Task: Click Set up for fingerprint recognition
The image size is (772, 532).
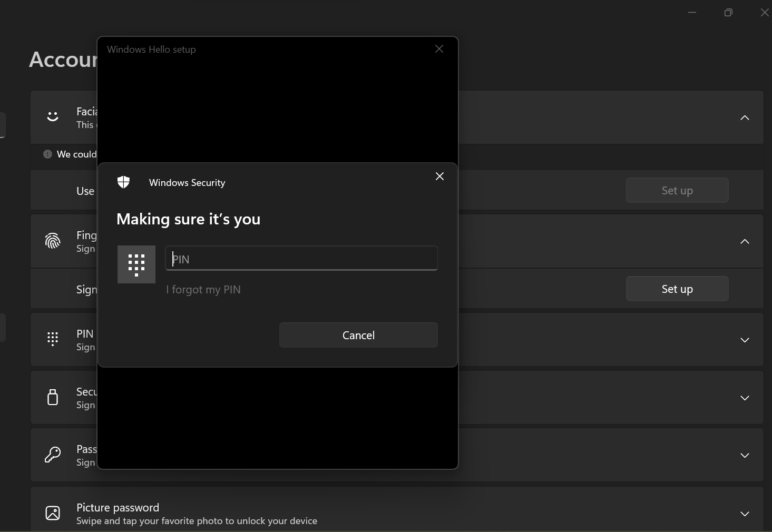Action: 677,289
